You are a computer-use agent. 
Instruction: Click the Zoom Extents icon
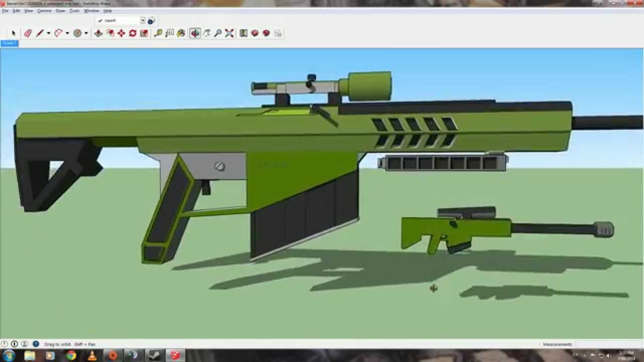[x=229, y=33]
